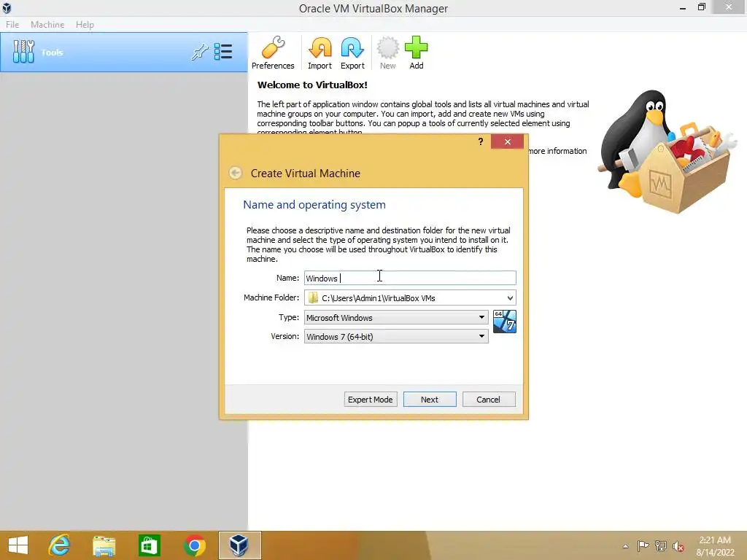Click the 'Machine Folder:' label
747x560 pixels.
coord(271,297)
